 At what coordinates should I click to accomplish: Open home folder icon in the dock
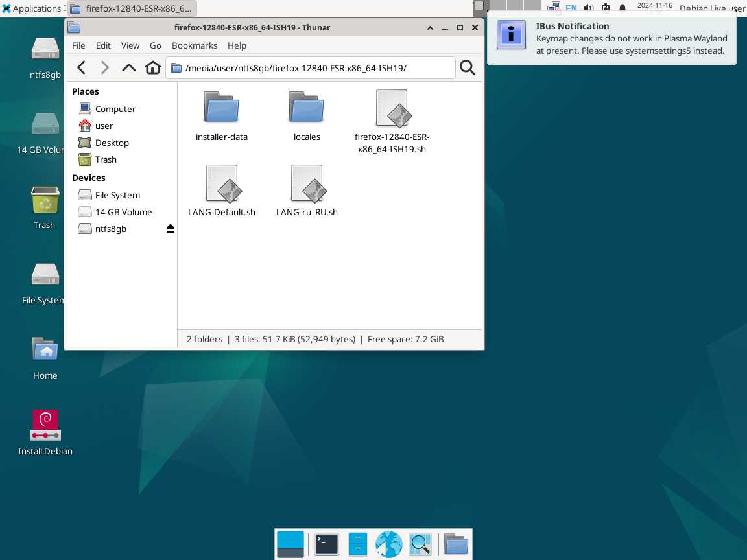(456, 544)
